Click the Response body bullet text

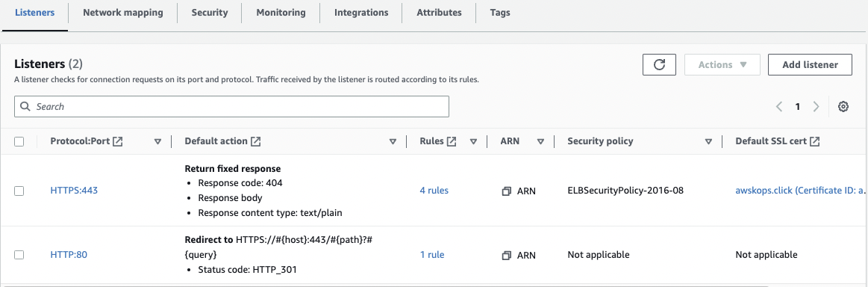[x=231, y=198]
